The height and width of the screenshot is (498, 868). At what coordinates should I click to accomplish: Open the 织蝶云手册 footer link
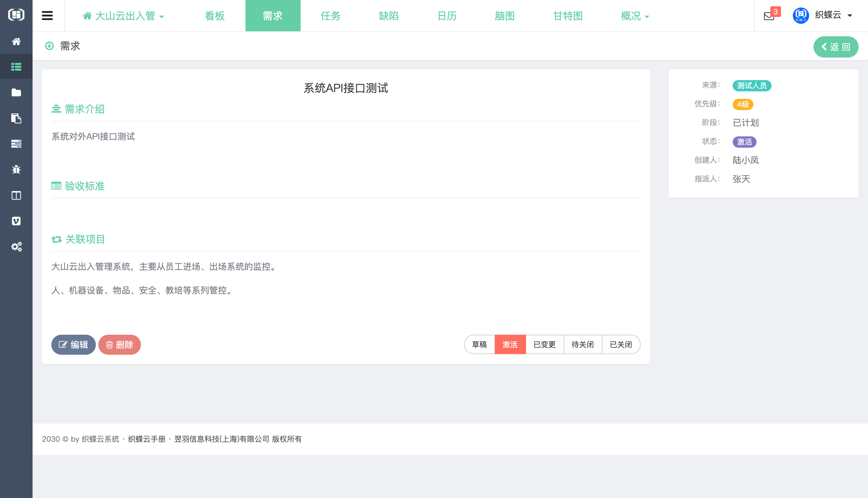(147, 439)
